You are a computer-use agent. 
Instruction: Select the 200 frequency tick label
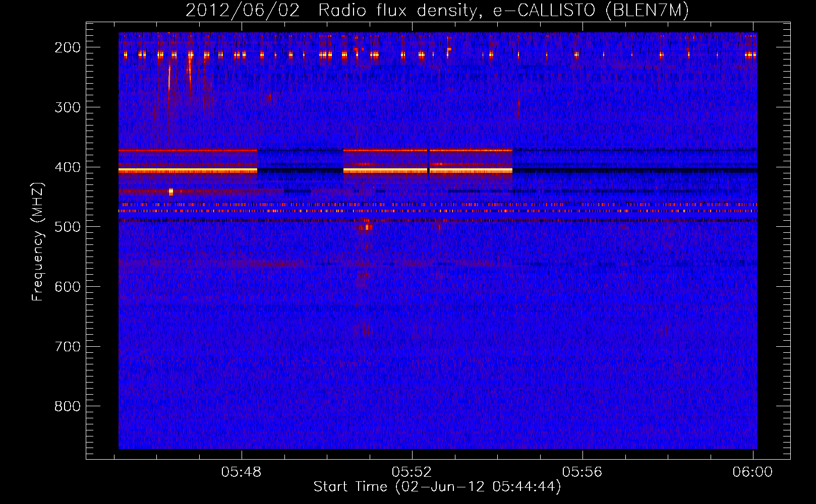click(x=68, y=47)
